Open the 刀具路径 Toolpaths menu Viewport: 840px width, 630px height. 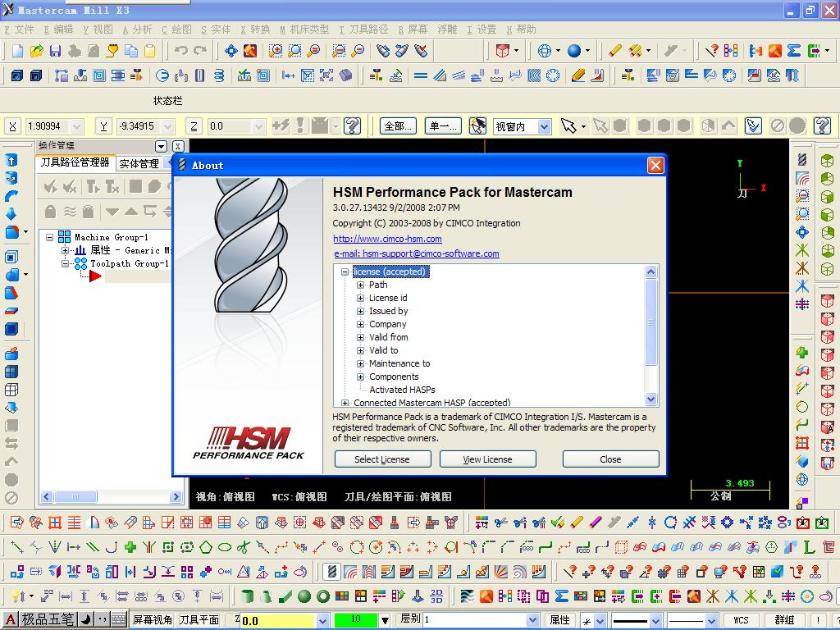click(363, 30)
